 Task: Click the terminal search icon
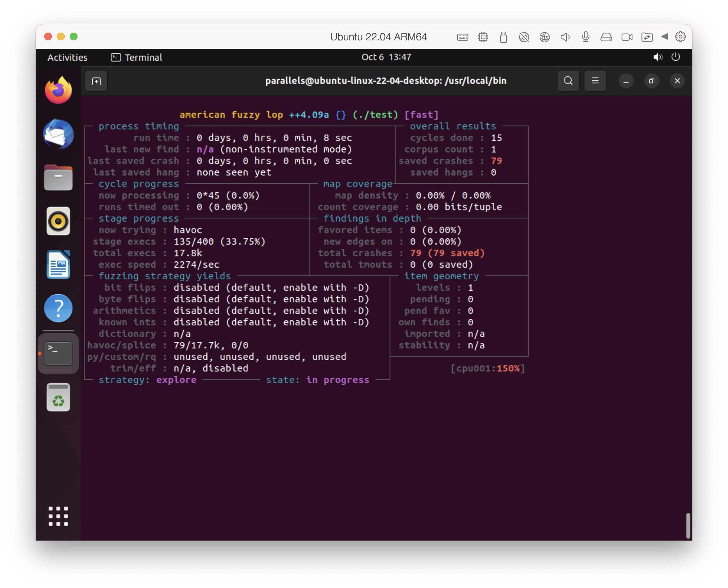[568, 81]
